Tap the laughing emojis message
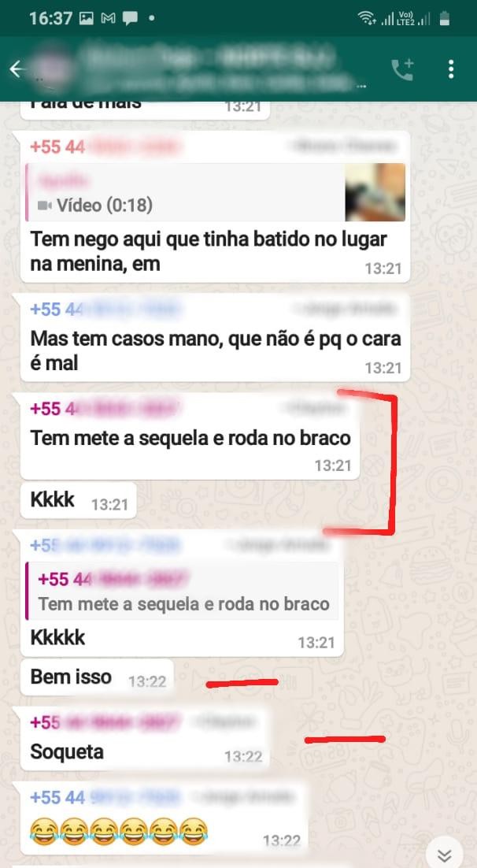477x868 pixels. pyautogui.click(x=163, y=818)
